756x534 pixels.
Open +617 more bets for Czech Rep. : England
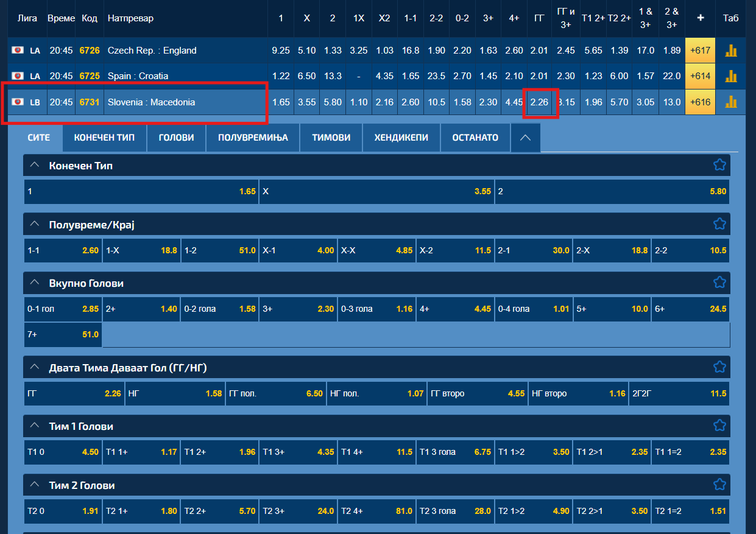point(700,51)
